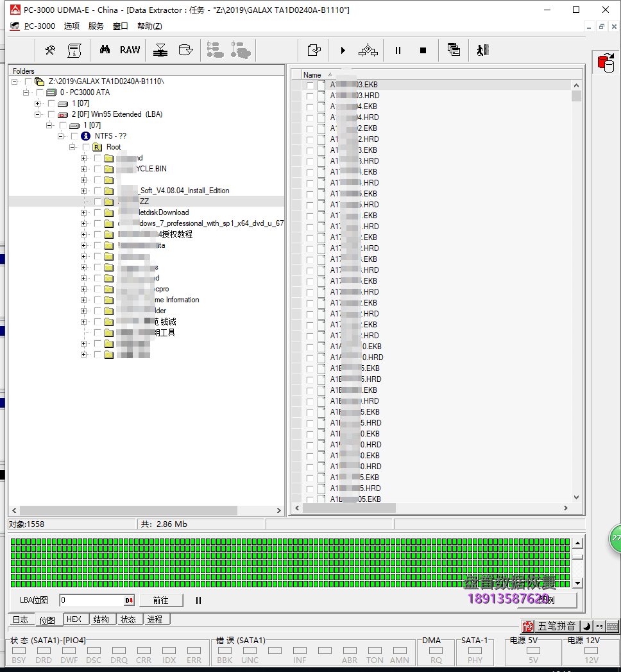Click the document with checkmark icon

314,50
